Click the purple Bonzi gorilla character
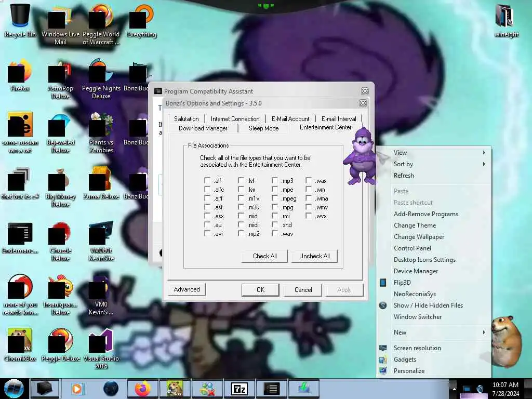The image size is (532, 399). [361, 156]
